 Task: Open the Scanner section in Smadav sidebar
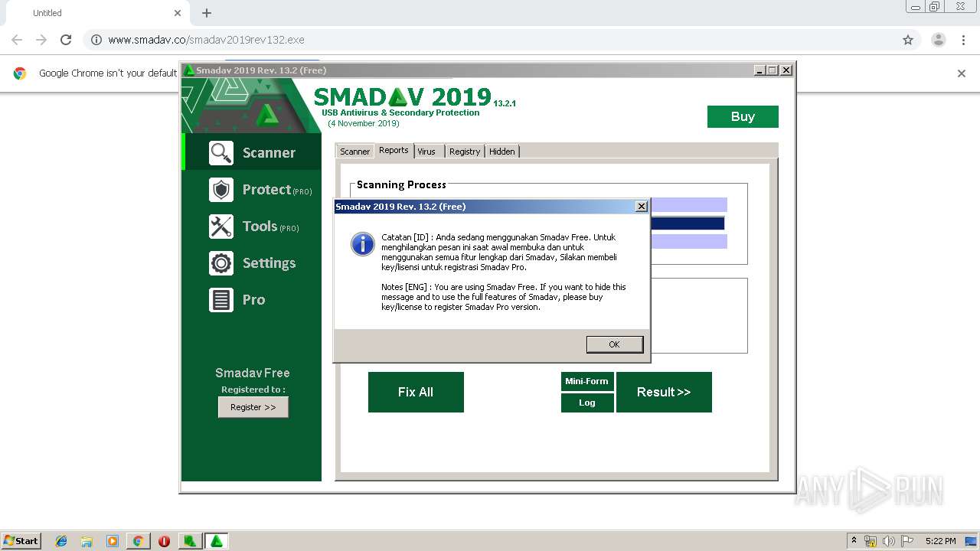[x=252, y=152]
